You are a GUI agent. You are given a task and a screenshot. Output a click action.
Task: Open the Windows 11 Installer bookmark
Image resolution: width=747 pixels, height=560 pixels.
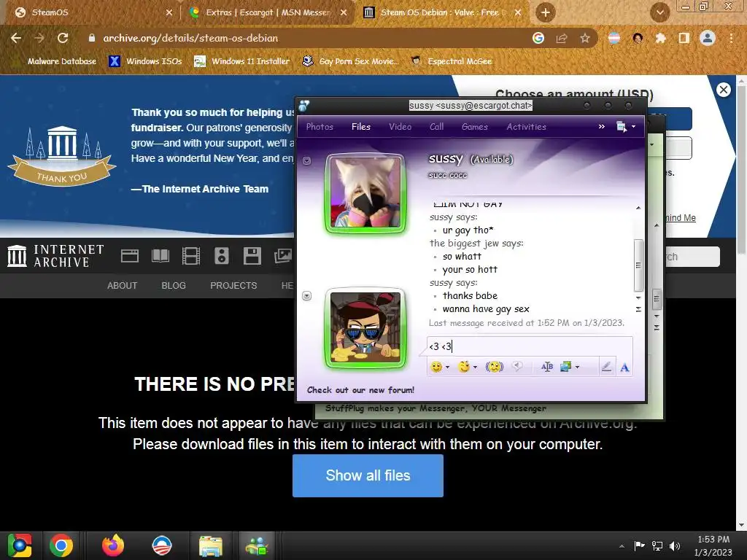[x=242, y=61]
